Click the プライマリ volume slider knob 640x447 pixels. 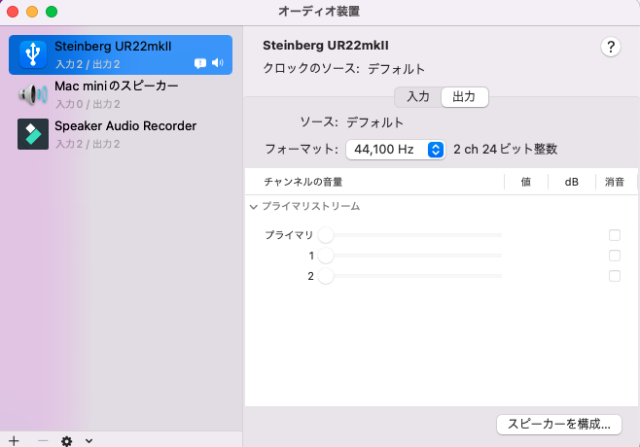(326, 235)
